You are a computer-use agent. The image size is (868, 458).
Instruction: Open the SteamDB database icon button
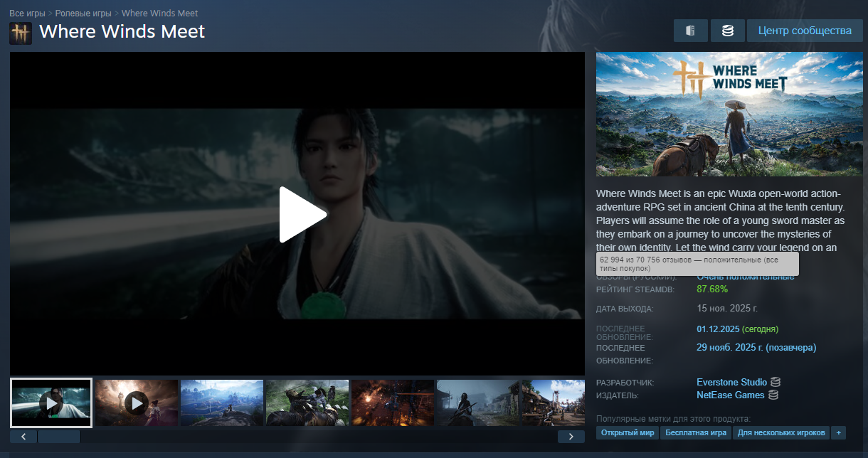pyautogui.click(x=727, y=31)
